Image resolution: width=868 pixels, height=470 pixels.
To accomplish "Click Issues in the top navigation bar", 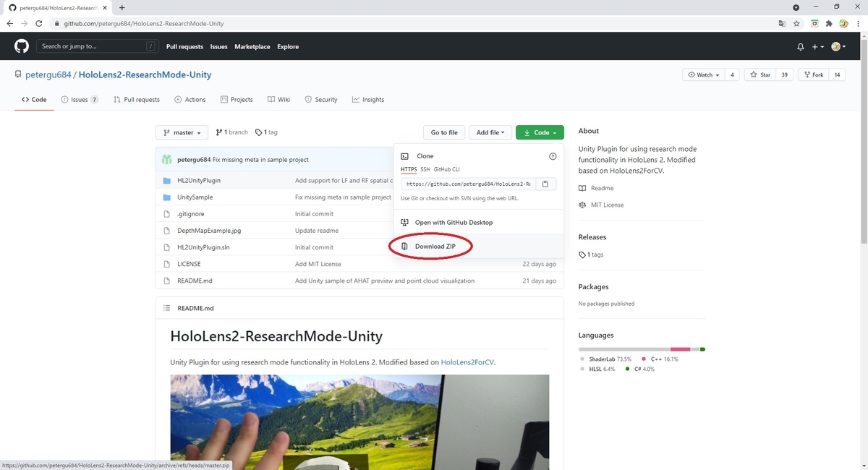I will tap(219, 47).
